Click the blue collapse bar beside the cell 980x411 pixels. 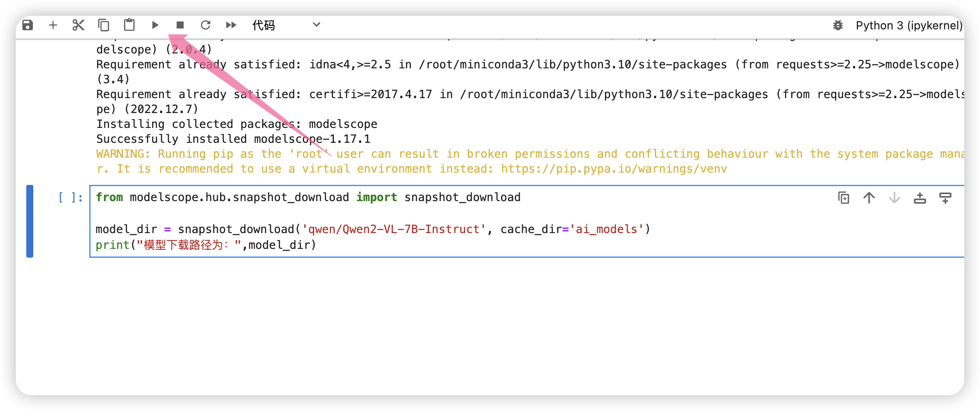click(30, 221)
